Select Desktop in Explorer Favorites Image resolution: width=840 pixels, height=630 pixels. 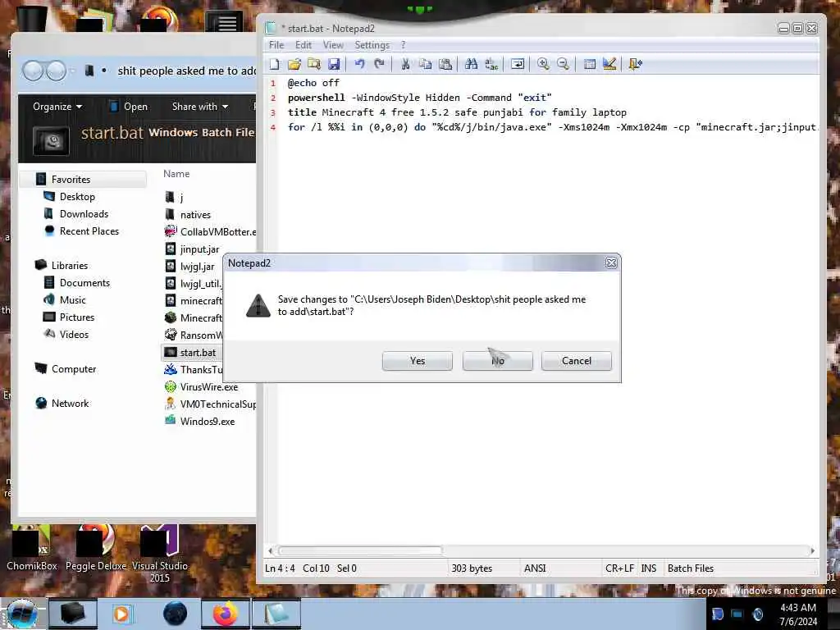click(x=77, y=197)
